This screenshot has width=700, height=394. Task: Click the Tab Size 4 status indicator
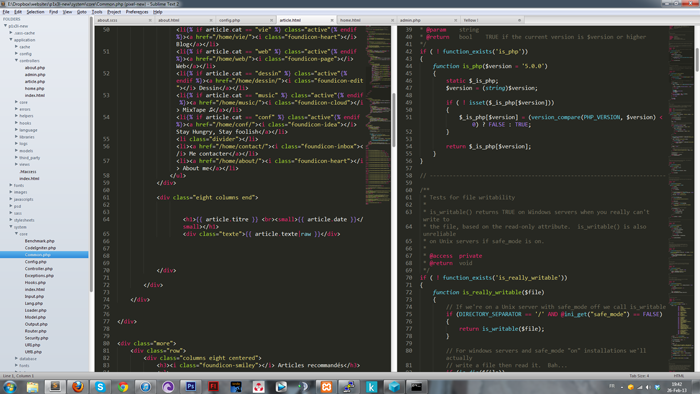(639, 376)
